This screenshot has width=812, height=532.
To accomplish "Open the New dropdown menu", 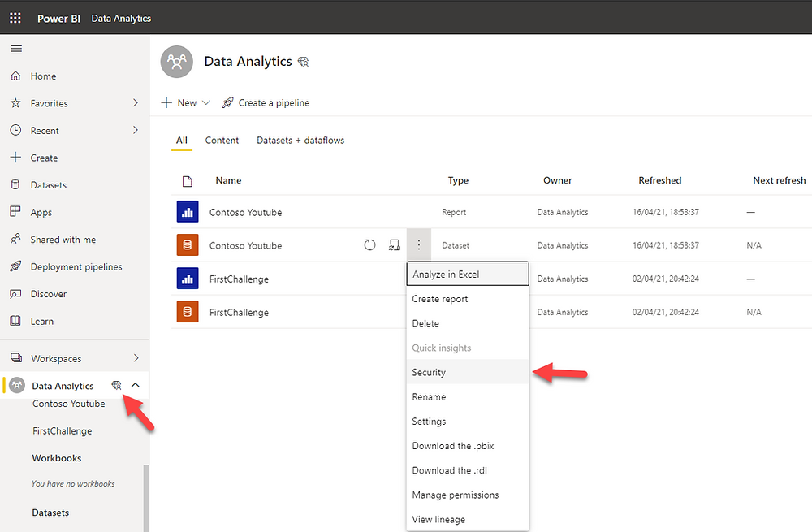I will [x=186, y=102].
